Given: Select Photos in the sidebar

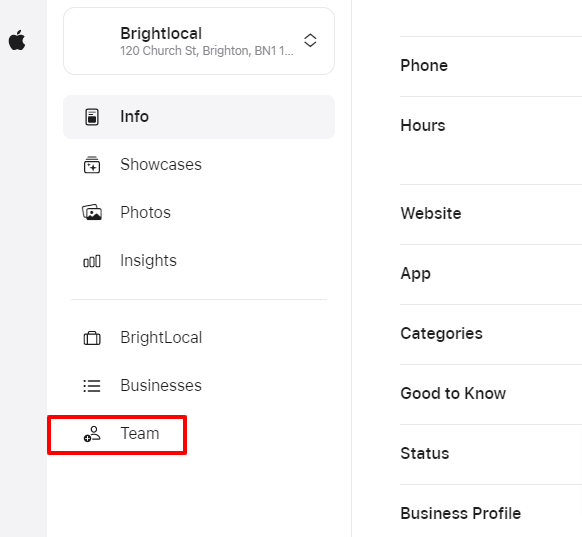Looking at the screenshot, I should coord(199,213).
